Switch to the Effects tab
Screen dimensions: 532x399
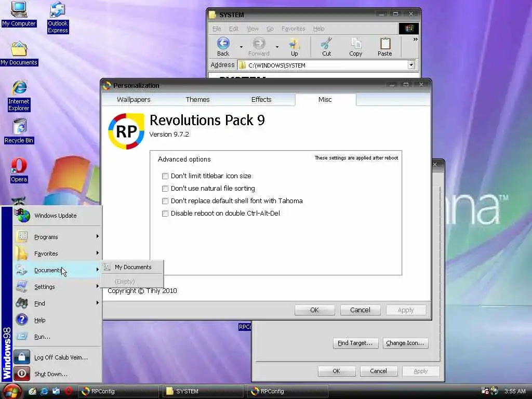tap(261, 99)
